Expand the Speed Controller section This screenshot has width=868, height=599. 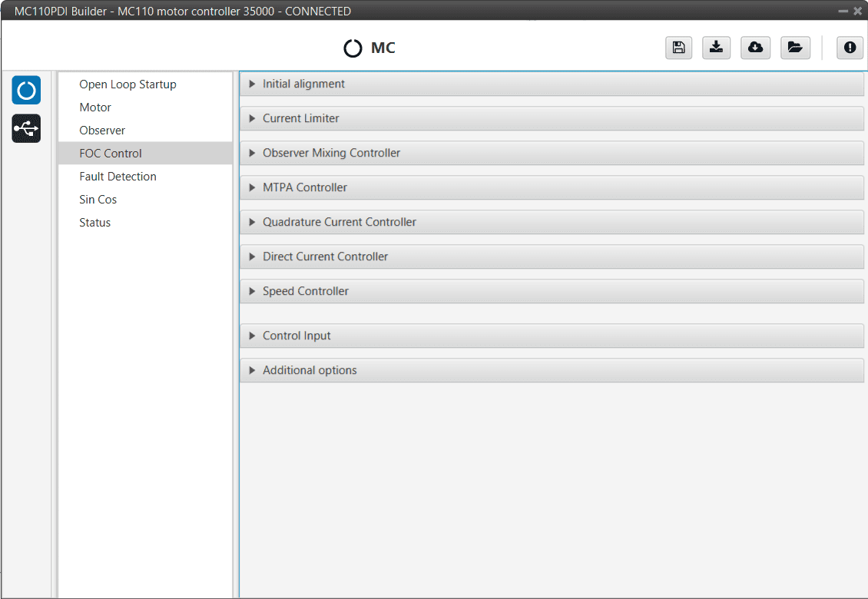(x=552, y=291)
